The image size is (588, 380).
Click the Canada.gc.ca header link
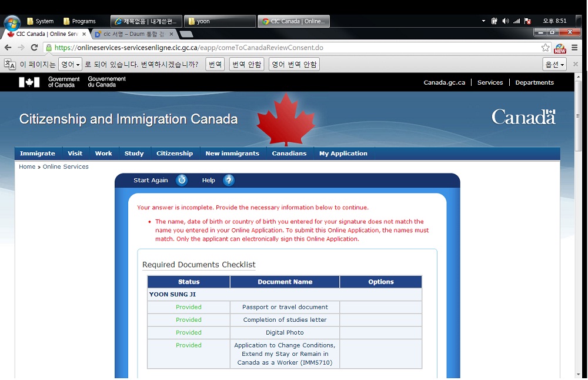(444, 82)
